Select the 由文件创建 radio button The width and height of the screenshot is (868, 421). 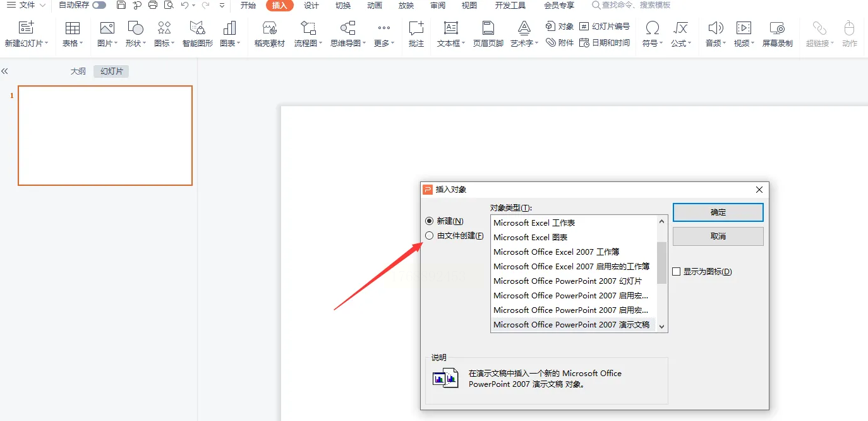pyautogui.click(x=430, y=236)
